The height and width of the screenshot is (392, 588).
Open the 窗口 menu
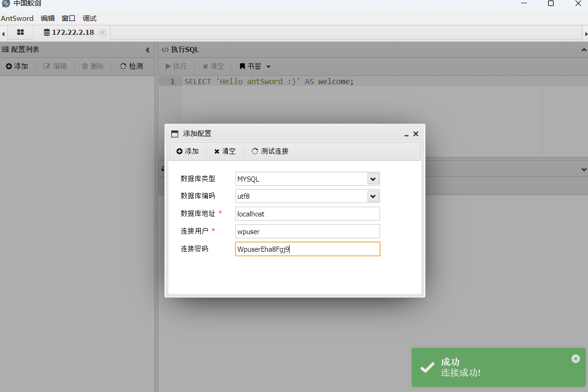click(x=69, y=19)
